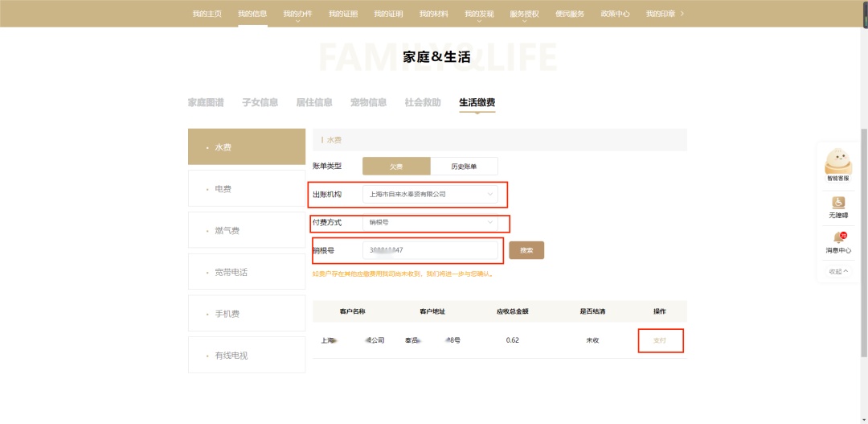
Task: Select 电费 in the left sidebar
Action: (247, 189)
